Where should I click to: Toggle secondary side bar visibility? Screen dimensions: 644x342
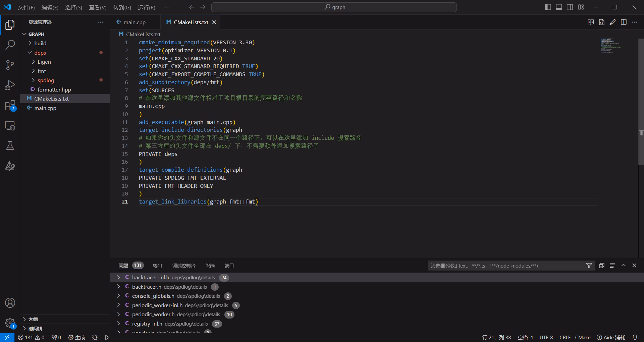[x=570, y=7]
